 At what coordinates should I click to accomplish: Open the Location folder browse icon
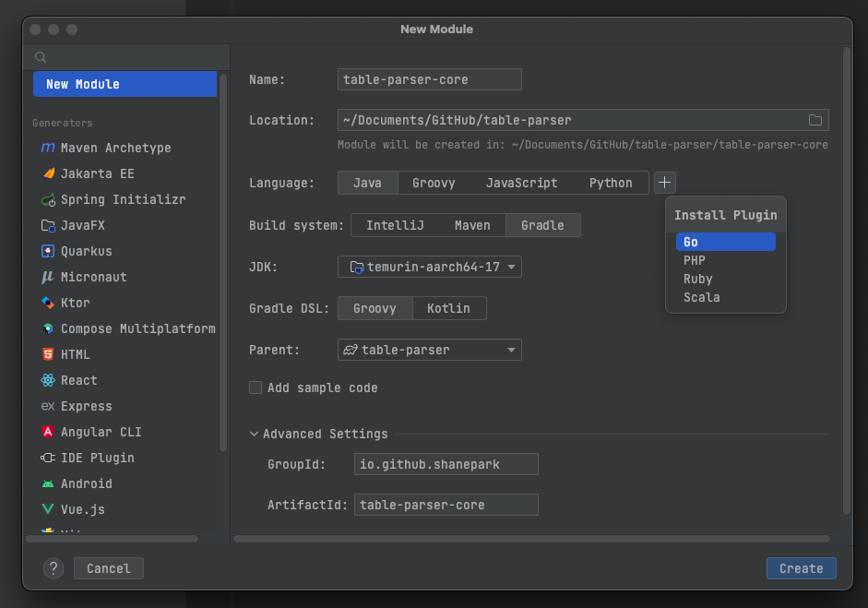point(814,120)
